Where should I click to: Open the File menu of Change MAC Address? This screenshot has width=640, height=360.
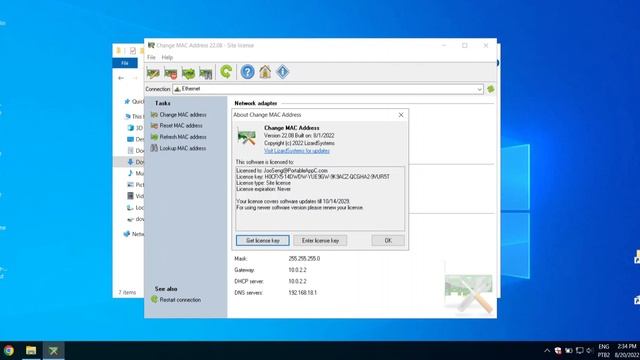pos(151,58)
